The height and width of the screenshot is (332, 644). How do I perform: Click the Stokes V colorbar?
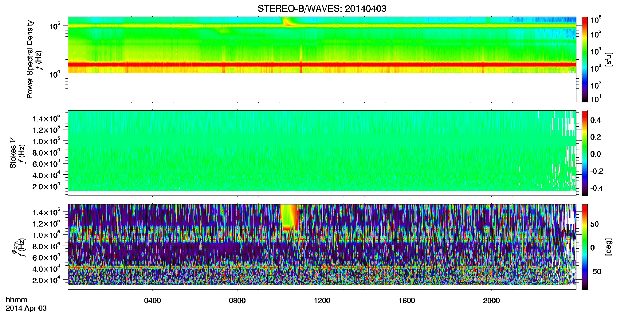pos(585,153)
